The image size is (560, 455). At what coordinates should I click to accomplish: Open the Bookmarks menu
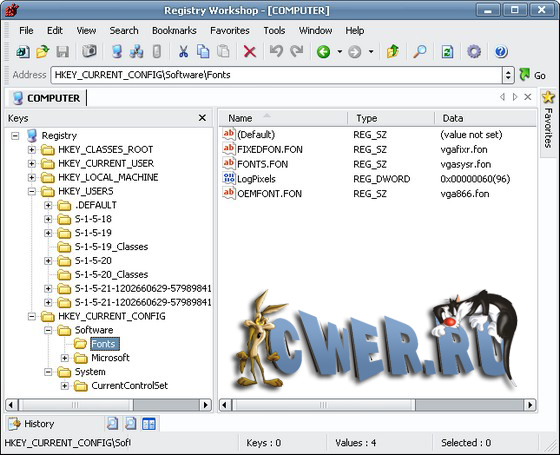pos(174,31)
